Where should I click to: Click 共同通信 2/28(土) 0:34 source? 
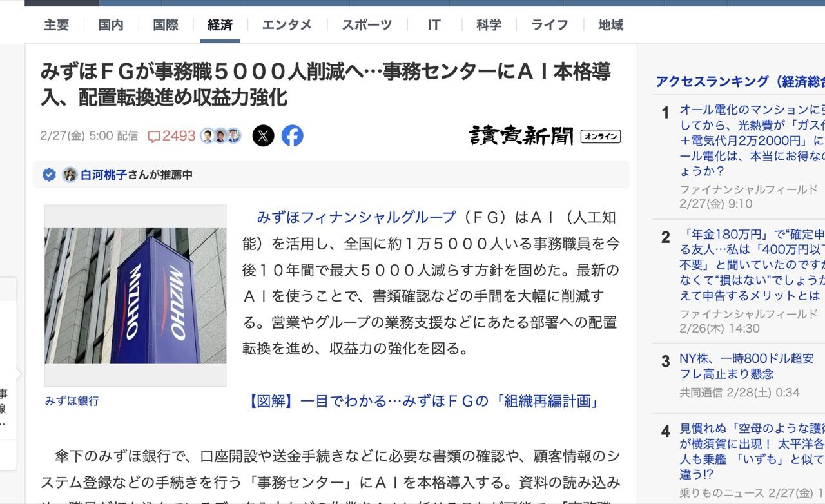click(x=739, y=393)
